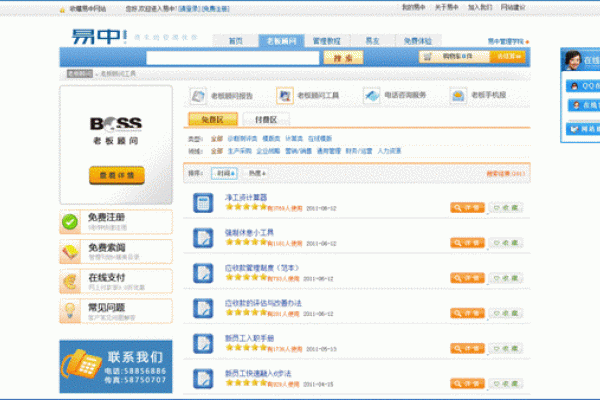Click the 收藏易中网站 bookmark icon at top

tap(62, 10)
